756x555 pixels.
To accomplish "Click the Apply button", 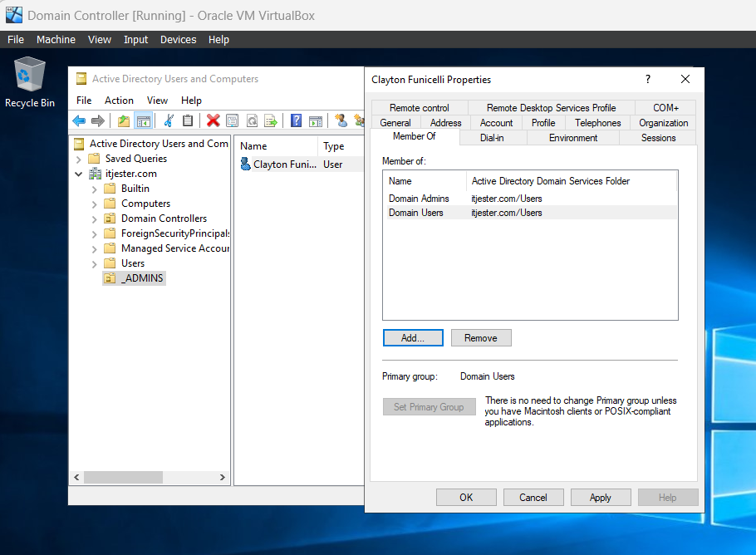I will point(601,497).
